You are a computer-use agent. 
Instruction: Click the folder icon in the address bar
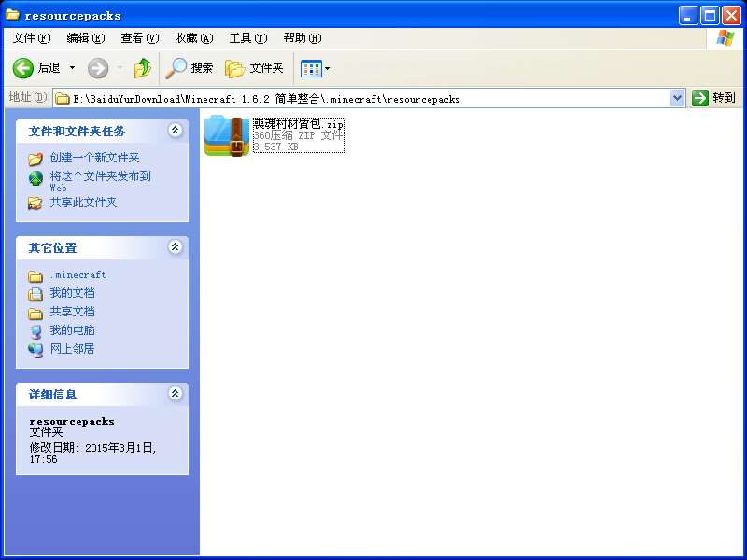click(x=63, y=99)
